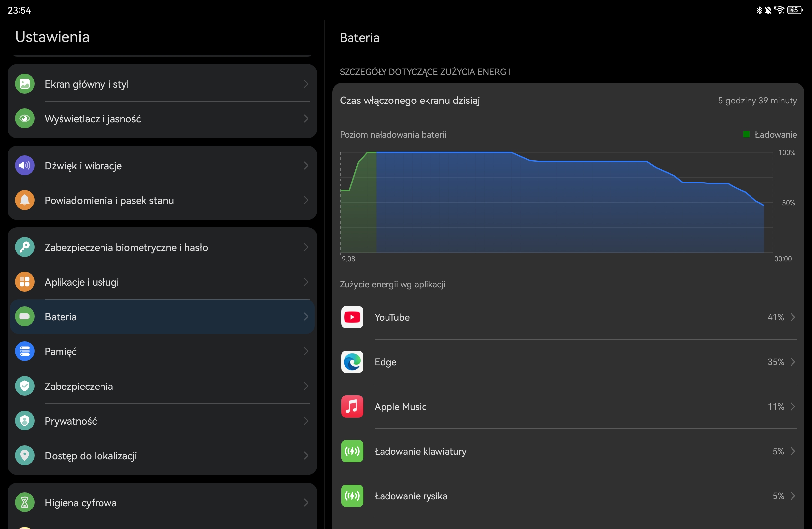Tap the Bluetooth status bar icon
Viewport: 812px width, 529px height.
[x=759, y=10]
